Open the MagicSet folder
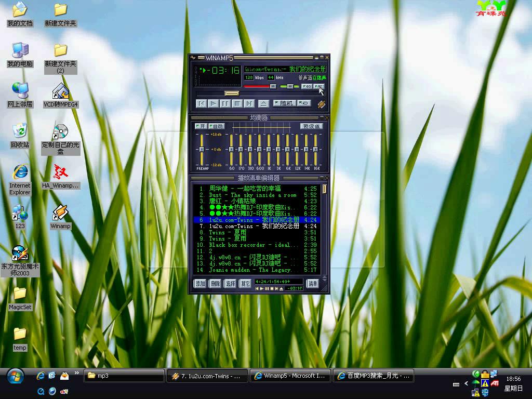Image resolution: width=532 pixels, height=399 pixels. [20, 299]
